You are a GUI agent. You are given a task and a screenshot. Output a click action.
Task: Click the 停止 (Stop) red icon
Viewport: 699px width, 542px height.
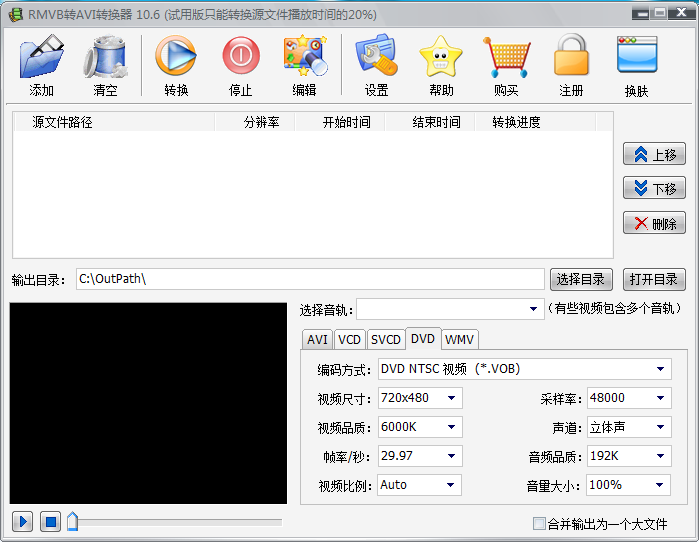tap(241, 56)
